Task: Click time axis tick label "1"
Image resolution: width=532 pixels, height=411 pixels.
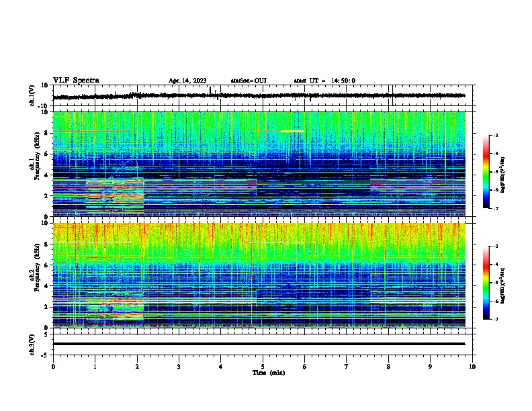Action: 95,367
